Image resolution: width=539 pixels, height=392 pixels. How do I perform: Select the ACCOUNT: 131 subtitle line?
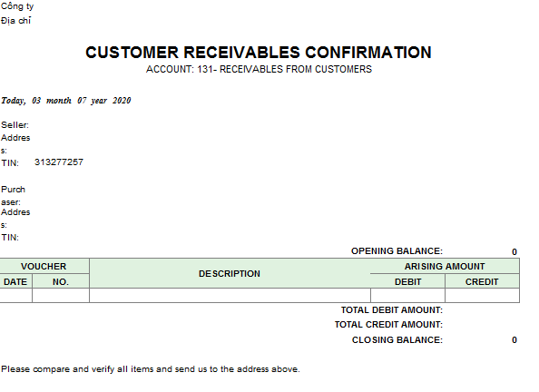pos(259,69)
